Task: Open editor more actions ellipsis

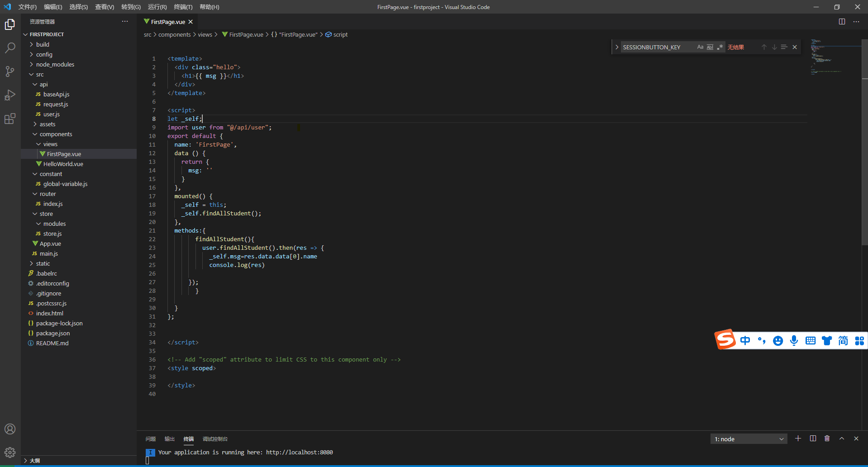Action: (x=856, y=22)
